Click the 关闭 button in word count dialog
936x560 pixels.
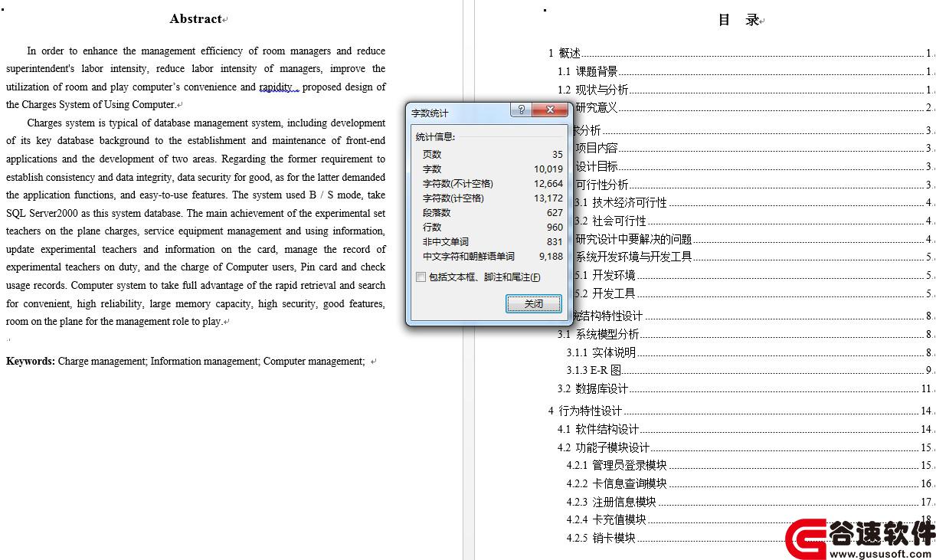534,304
